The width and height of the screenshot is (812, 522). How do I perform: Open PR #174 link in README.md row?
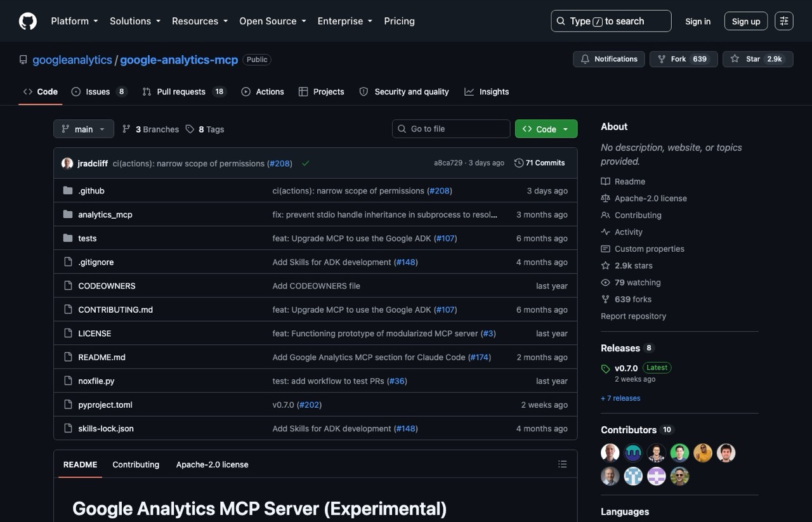(479, 357)
